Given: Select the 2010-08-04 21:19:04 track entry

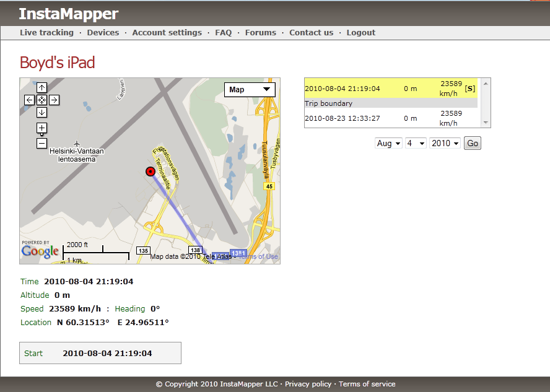Looking at the screenshot, I should [x=391, y=89].
